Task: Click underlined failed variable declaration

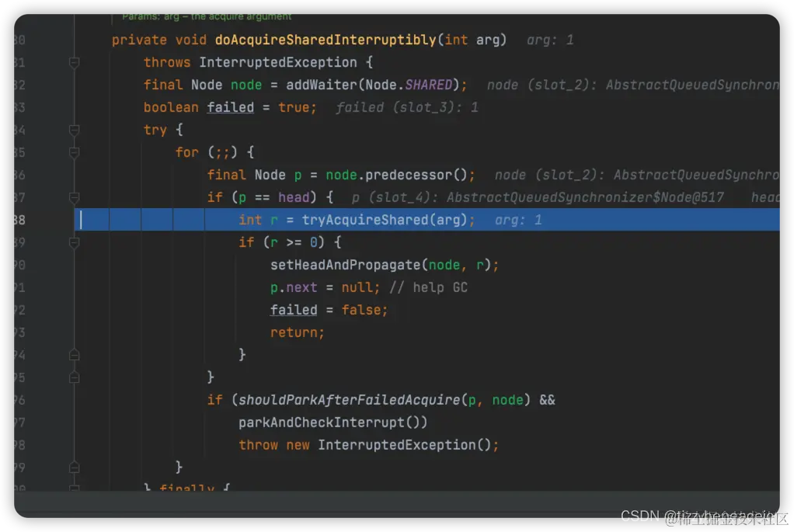Action: [x=230, y=107]
